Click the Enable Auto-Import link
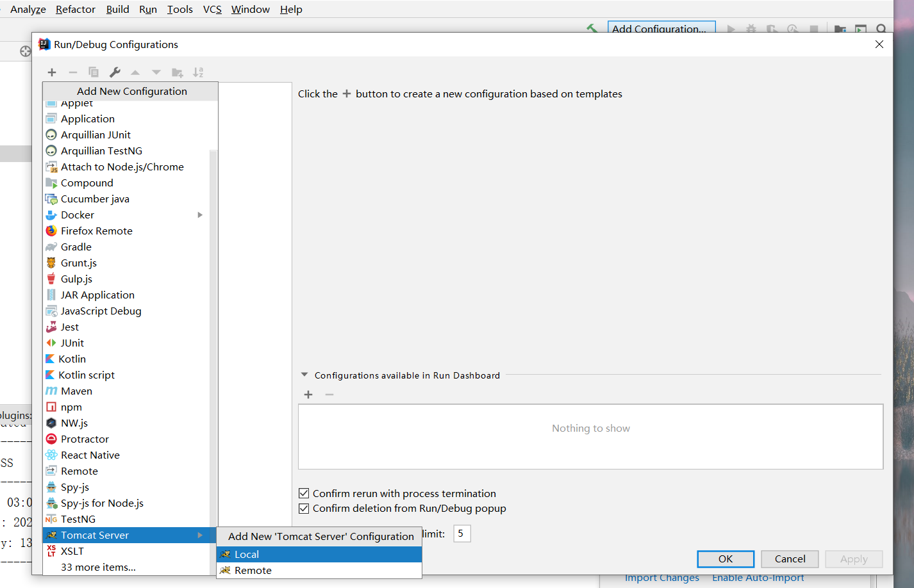The image size is (914, 588). tap(758, 578)
